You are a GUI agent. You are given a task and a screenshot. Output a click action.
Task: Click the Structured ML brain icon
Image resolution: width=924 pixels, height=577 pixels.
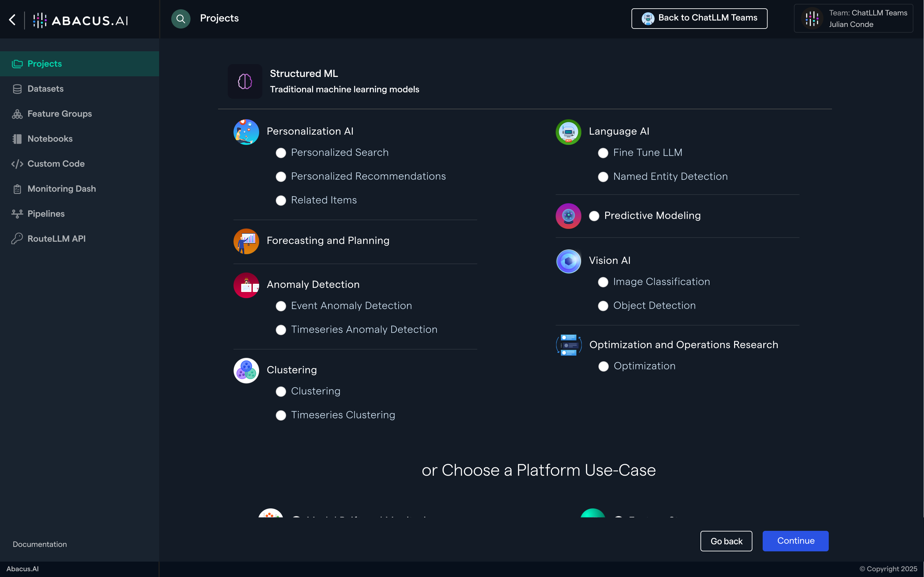[245, 81]
